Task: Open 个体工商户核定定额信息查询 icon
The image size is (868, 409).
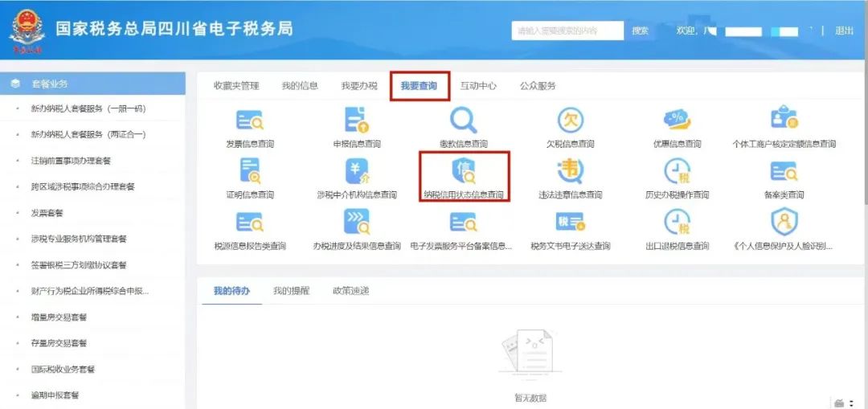Action: tap(784, 118)
